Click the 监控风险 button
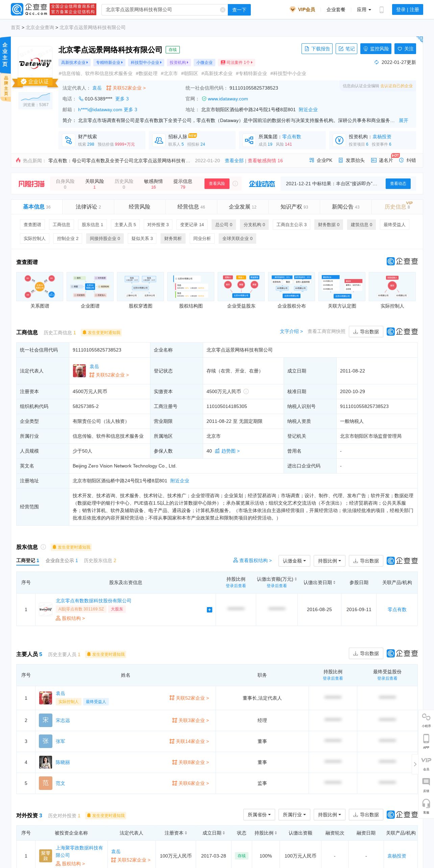This screenshot has width=434, height=868. point(376,49)
